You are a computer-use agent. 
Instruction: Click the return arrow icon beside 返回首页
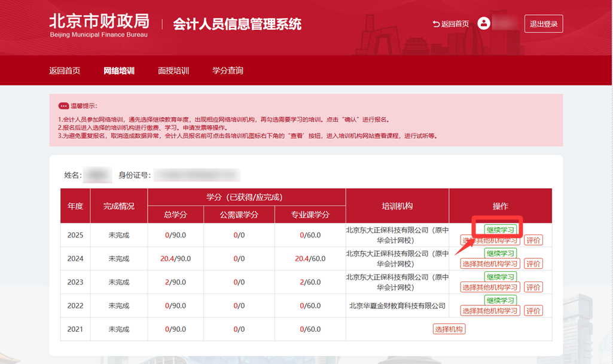pyautogui.click(x=436, y=24)
